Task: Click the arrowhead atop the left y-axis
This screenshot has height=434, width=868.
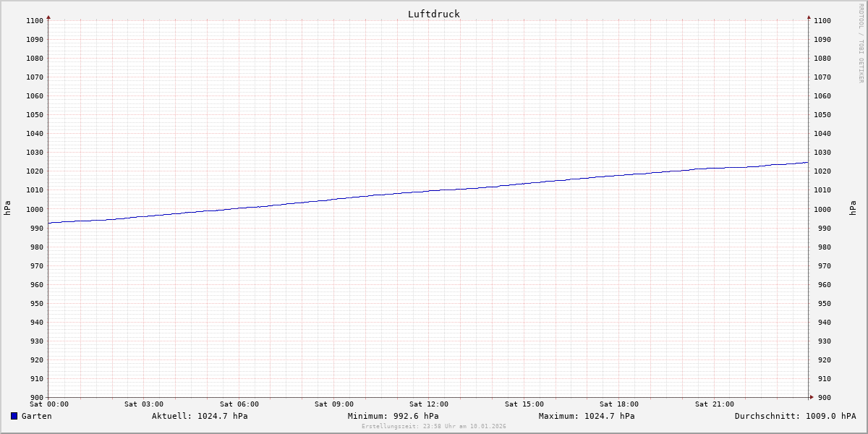Action: 48,17
